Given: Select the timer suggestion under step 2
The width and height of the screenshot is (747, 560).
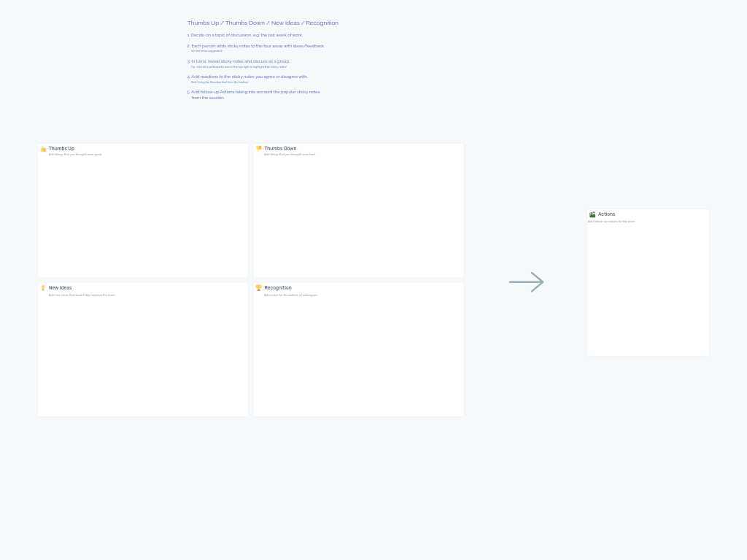Looking at the screenshot, I should [206, 51].
